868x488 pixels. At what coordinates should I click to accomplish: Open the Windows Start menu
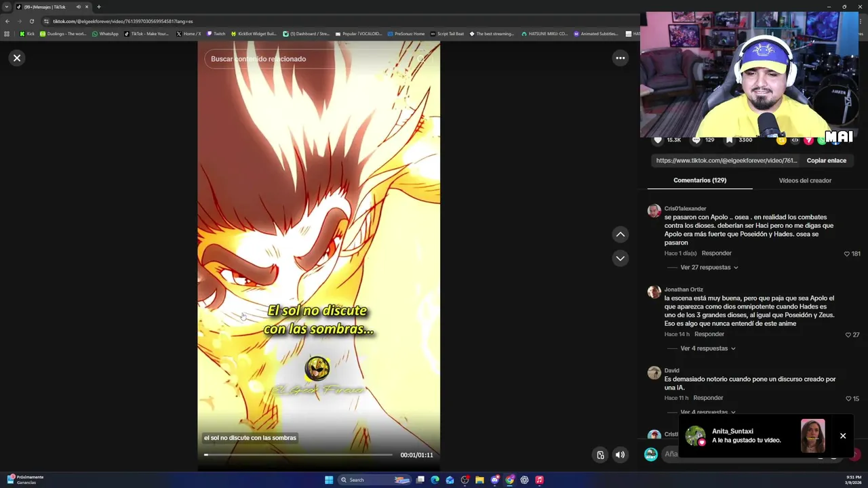(329, 480)
